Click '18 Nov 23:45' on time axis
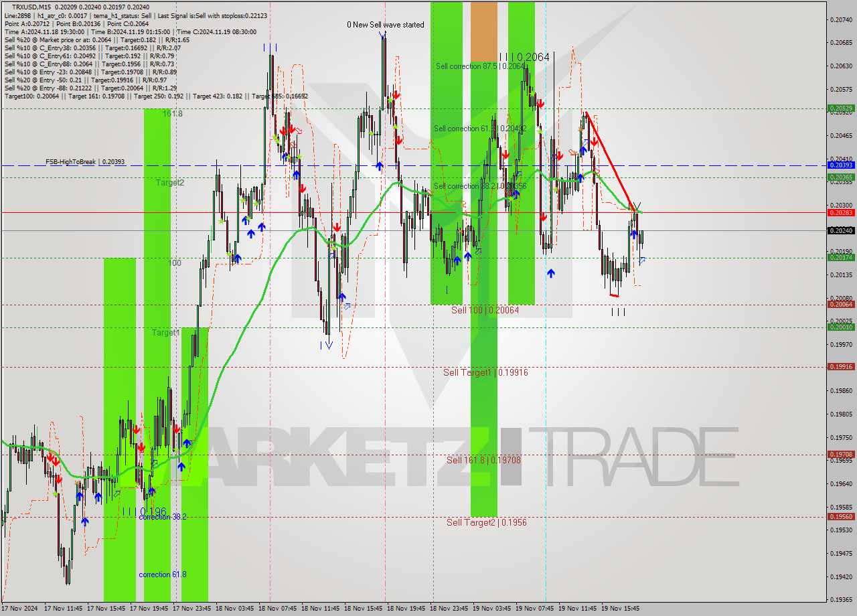This screenshot has height=616, width=857. [449, 609]
